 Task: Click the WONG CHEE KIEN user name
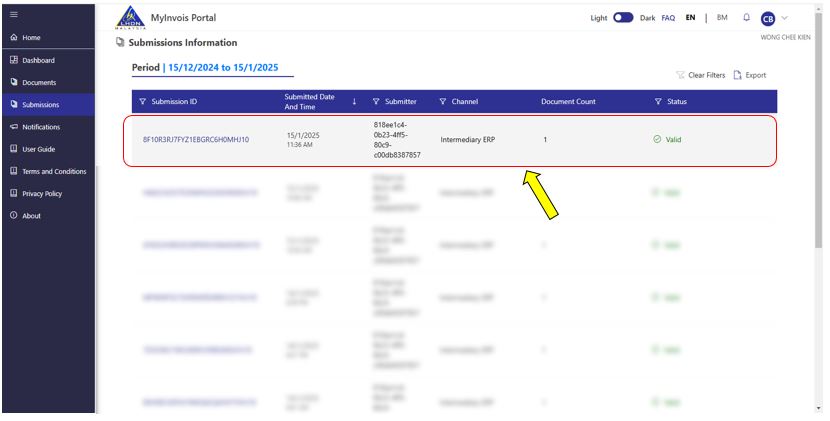786,37
